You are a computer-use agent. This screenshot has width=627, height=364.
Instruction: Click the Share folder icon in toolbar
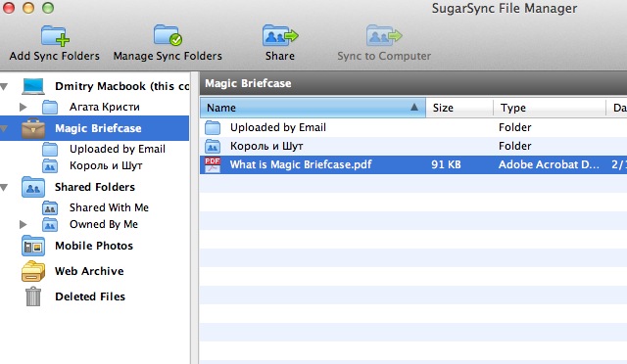(280, 35)
